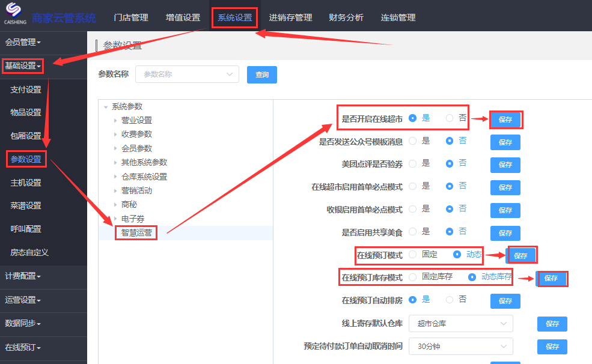592x364 pixels.
Task: Open 线上寄存默认仓库 dropdown
Action: (x=460, y=324)
